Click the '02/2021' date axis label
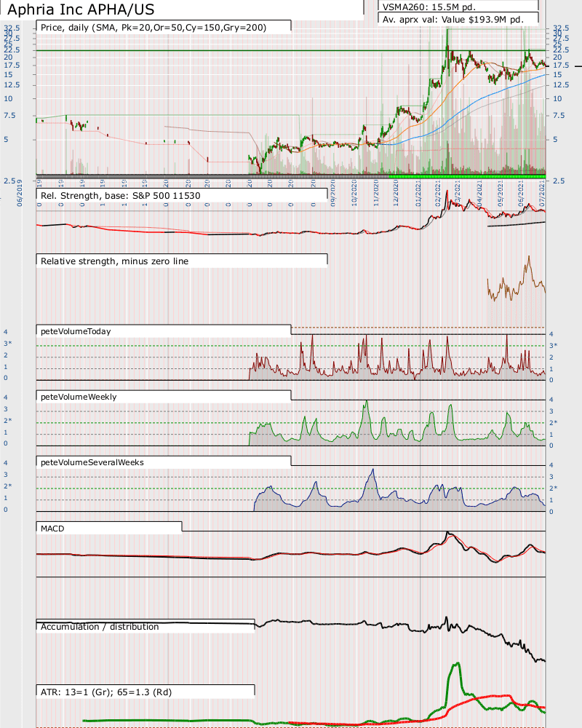This screenshot has width=582, height=728. 438,192
